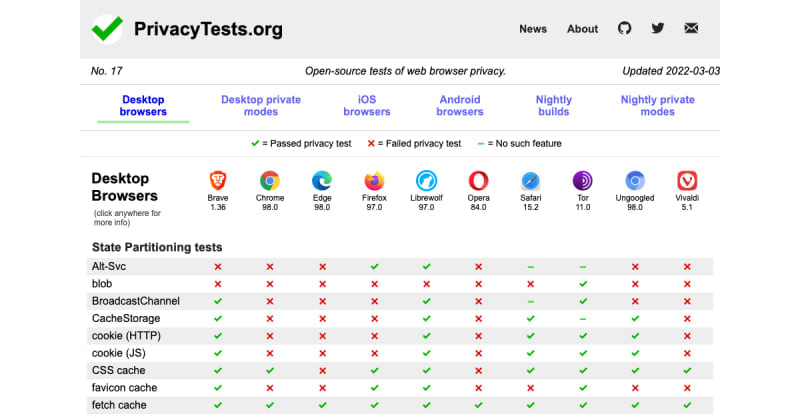Go to the About page
Screen dimensions: 800x418
[582, 29]
